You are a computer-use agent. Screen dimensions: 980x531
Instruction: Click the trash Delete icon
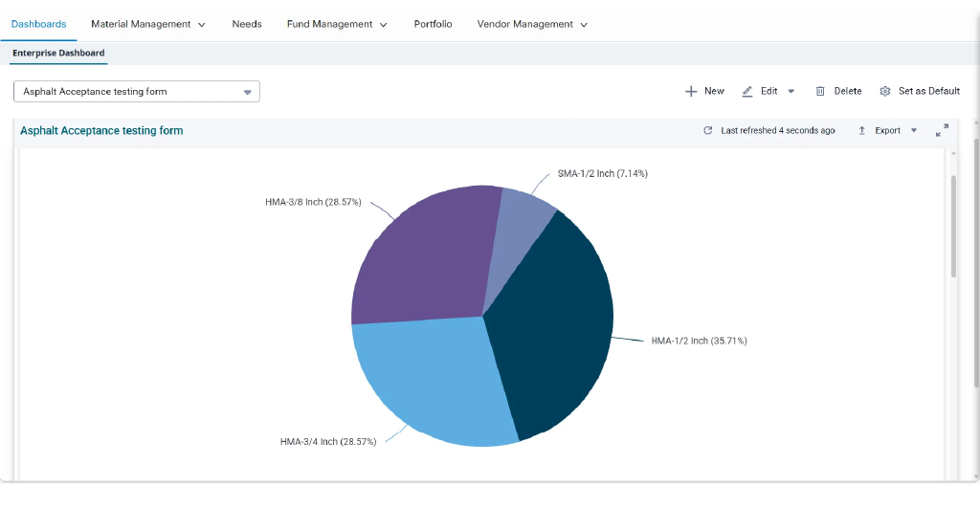coord(820,91)
